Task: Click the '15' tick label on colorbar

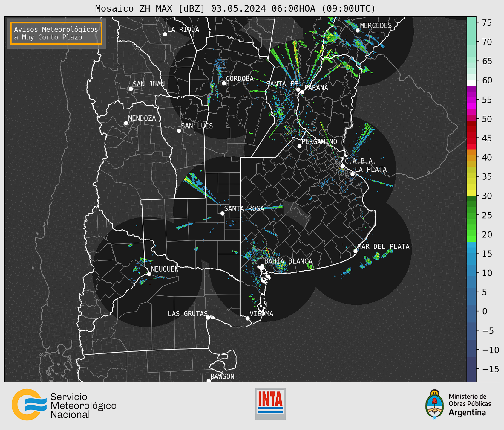Action: (487, 254)
